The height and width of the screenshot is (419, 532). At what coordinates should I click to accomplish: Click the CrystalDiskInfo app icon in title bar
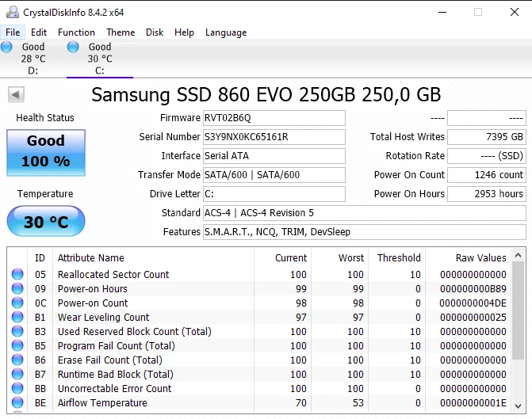coord(10,13)
